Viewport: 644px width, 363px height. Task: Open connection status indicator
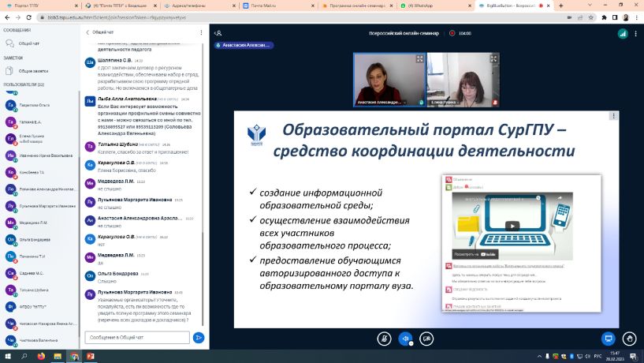pyautogui.click(x=623, y=34)
